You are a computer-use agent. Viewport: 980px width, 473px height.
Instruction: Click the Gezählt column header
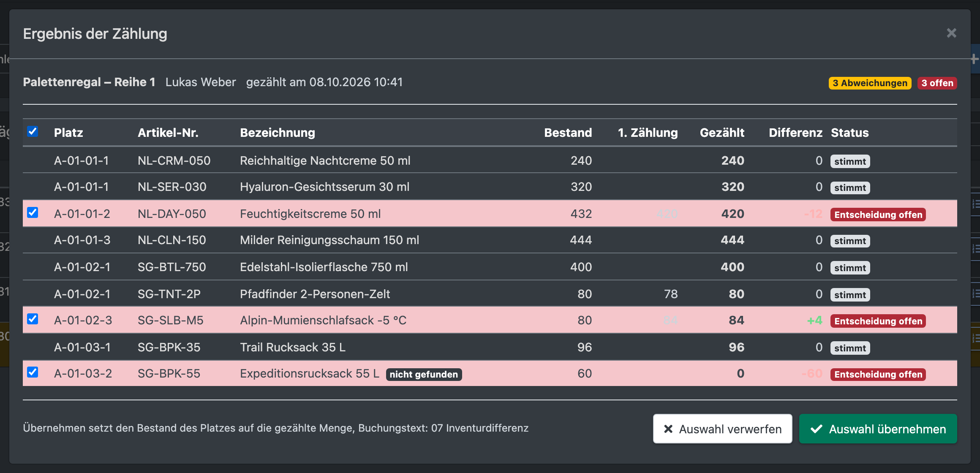tap(722, 133)
